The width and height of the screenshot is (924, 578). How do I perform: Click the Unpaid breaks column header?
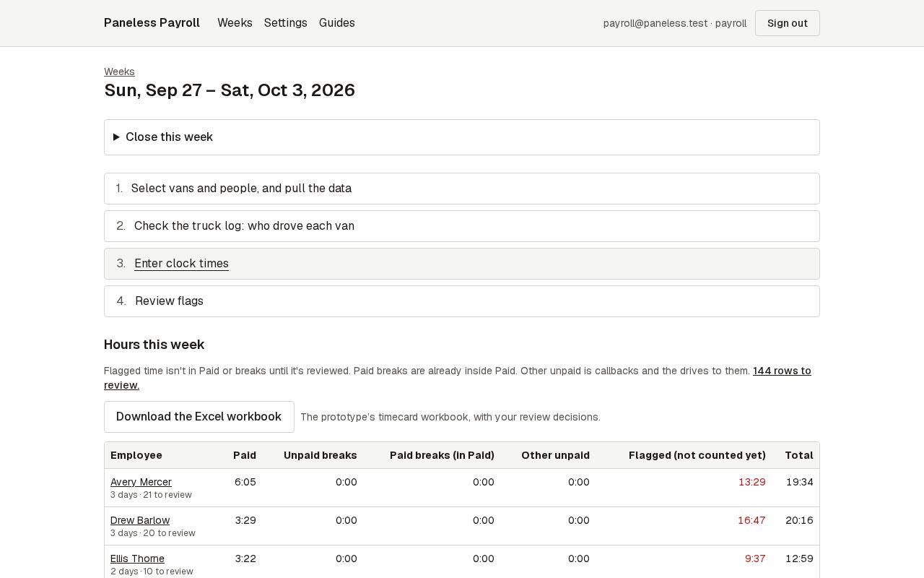click(321, 455)
